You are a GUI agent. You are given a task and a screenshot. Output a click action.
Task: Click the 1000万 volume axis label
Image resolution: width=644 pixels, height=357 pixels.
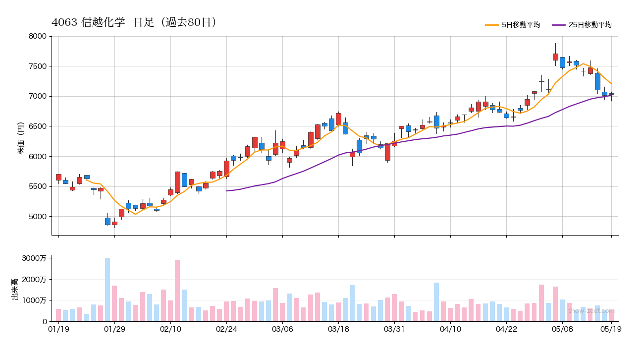pyautogui.click(x=34, y=300)
